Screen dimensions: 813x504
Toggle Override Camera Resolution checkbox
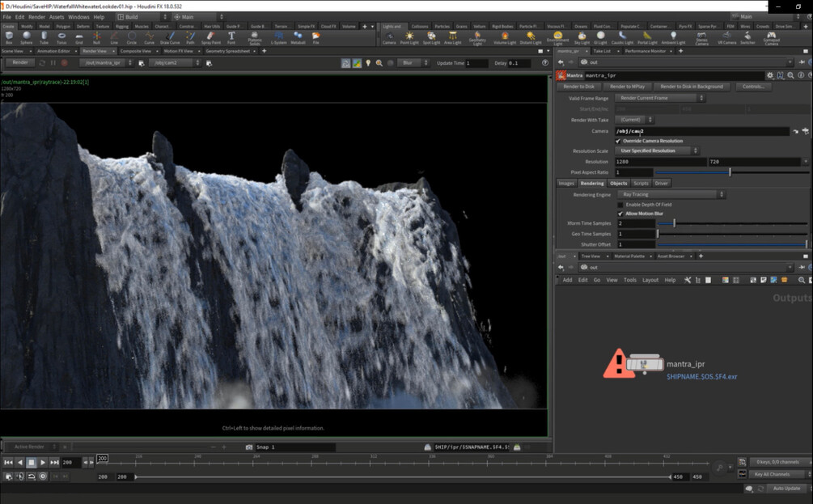pos(619,141)
